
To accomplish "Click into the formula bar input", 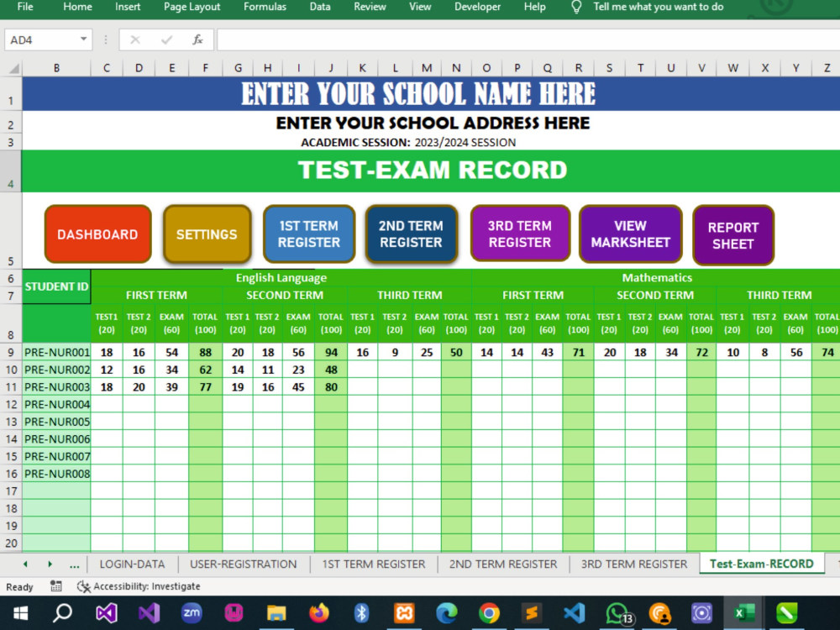I will (528, 39).
